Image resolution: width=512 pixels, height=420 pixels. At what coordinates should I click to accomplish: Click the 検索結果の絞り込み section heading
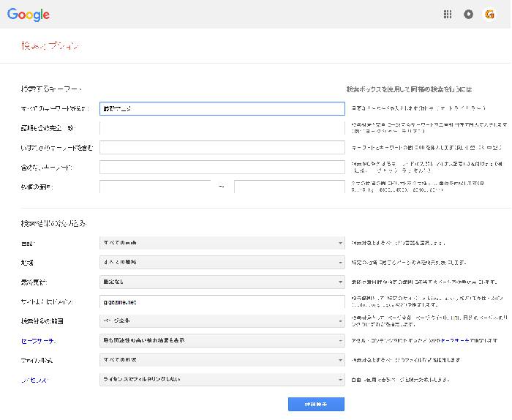click(x=53, y=223)
